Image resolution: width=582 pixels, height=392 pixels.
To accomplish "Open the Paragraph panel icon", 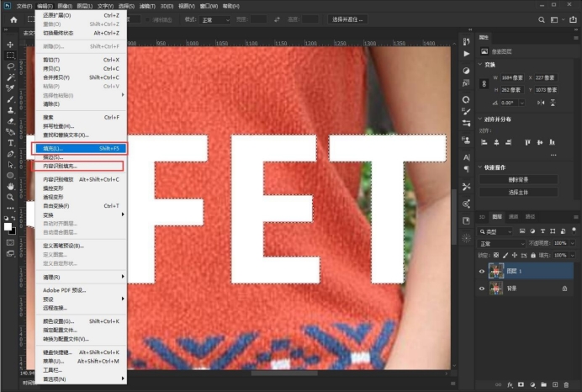I will pyautogui.click(x=467, y=169).
